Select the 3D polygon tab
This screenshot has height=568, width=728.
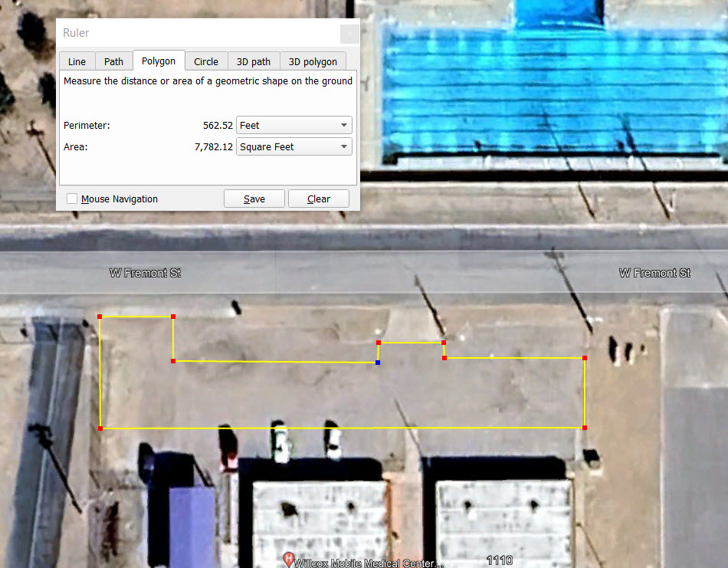tap(313, 62)
